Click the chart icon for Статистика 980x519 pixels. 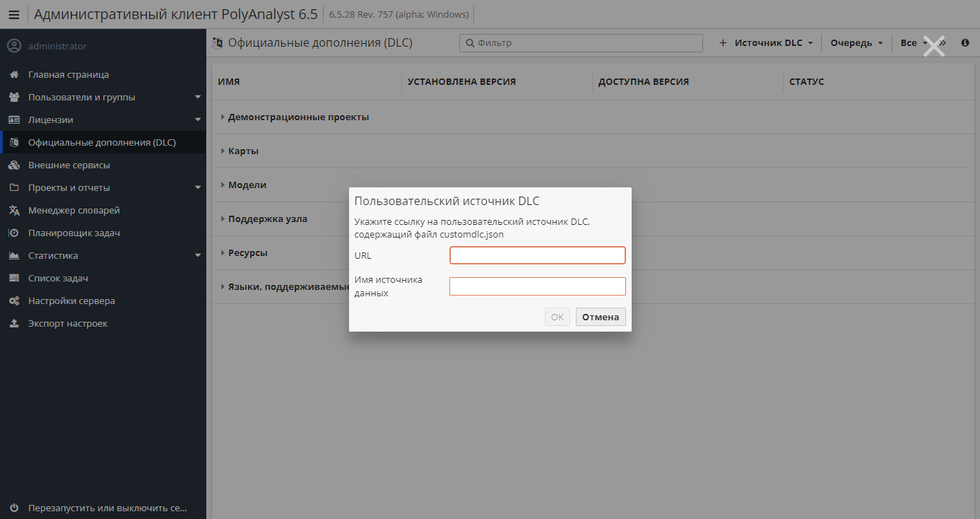click(14, 255)
